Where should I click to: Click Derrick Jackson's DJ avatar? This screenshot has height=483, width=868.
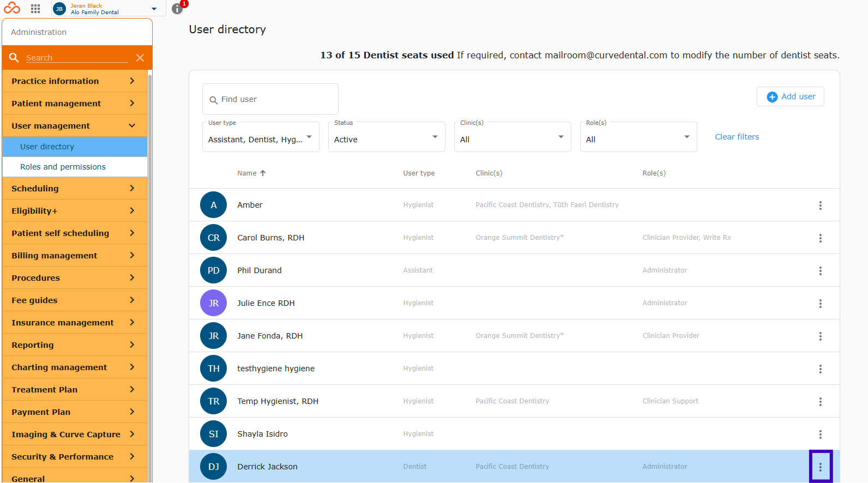[214, 467]
